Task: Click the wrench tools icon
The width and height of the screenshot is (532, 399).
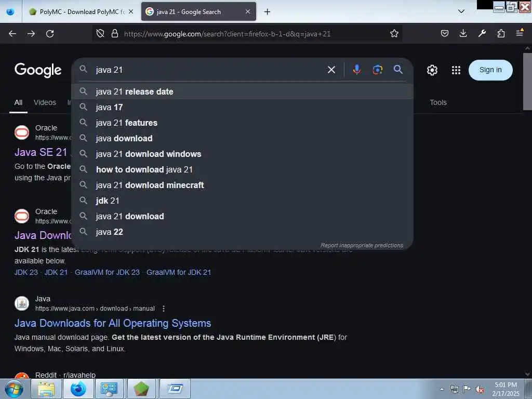Action: tap(482, 33)
